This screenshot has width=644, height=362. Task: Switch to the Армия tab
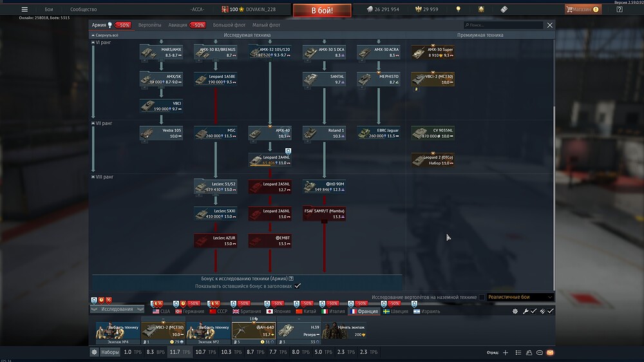click(99, 25)
